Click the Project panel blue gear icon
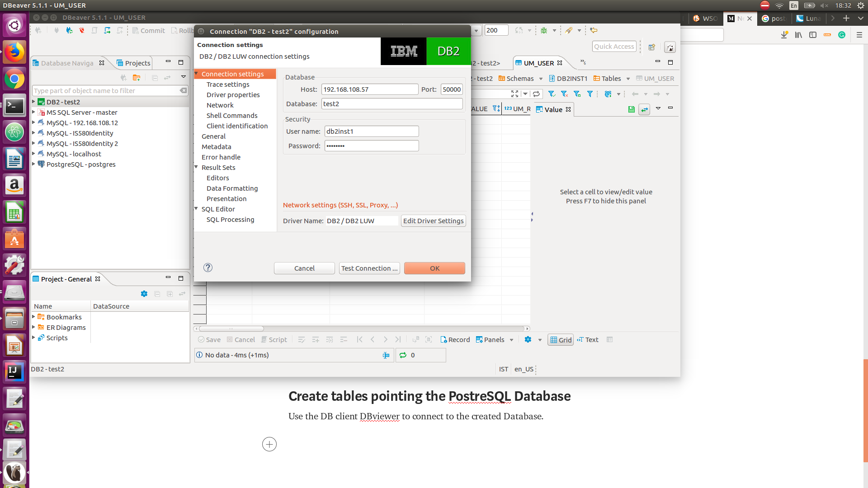The image size is (868, 488). tap(144, 294)
